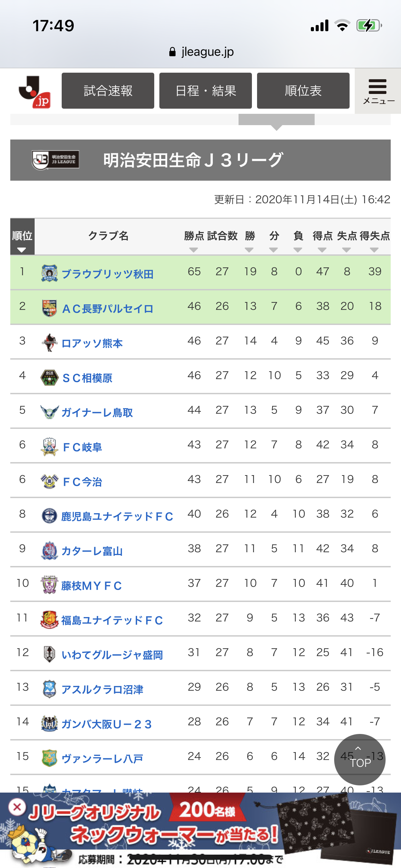Open 鹿児島ユナイテッドFC club link

coord(117,516)
